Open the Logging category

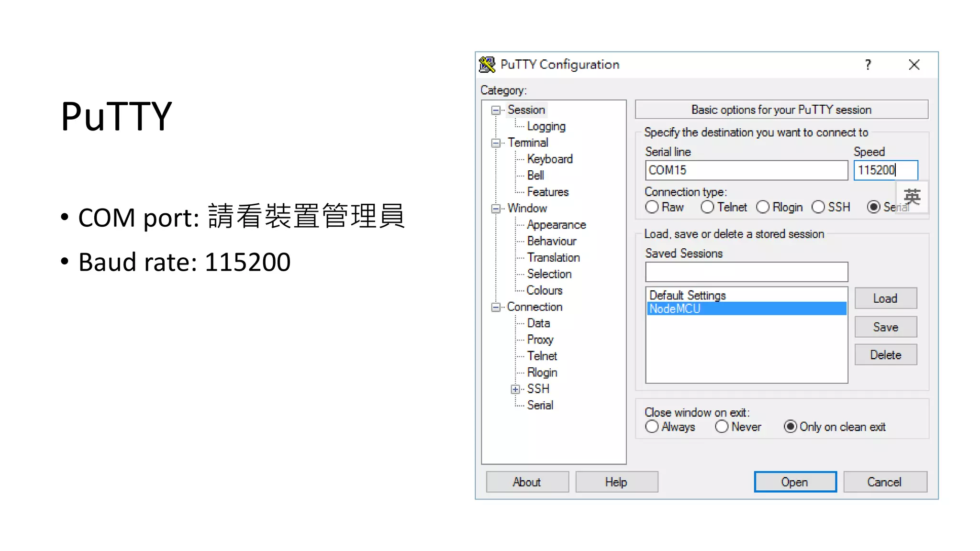[546, 126]
